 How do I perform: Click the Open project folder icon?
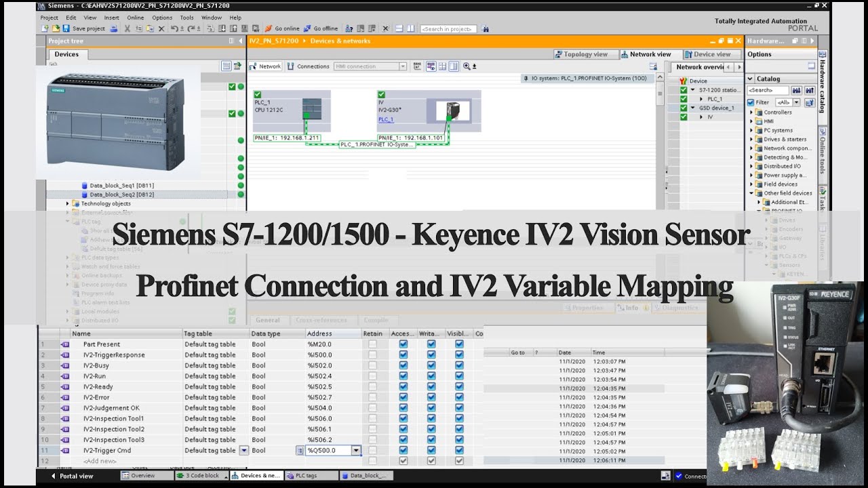tap(55, 28)
